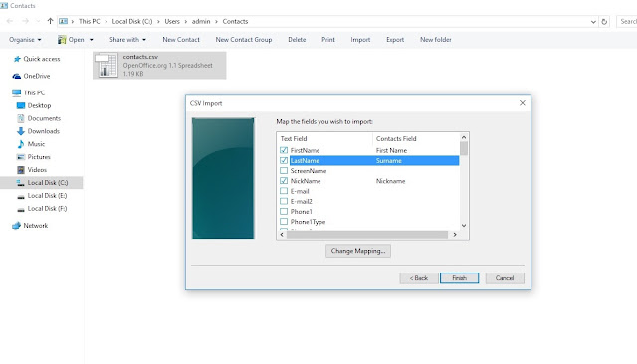This screenshot has width=637, height=364.
Task: Check the ScreenName checkbox
Action: (284, 171)
